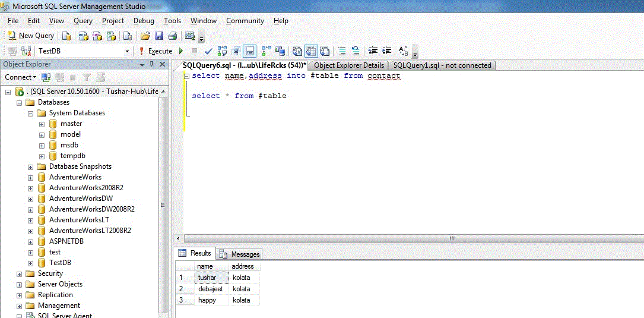
Task: Collapse the System Databases folder
Action: tap(31, 113)
